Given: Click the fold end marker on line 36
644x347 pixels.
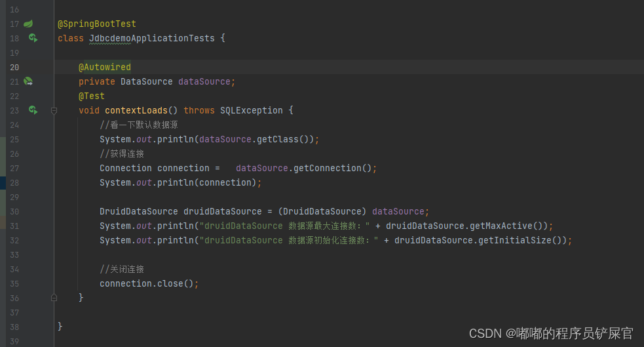Looking at the screenshot, I should point(54,298).
